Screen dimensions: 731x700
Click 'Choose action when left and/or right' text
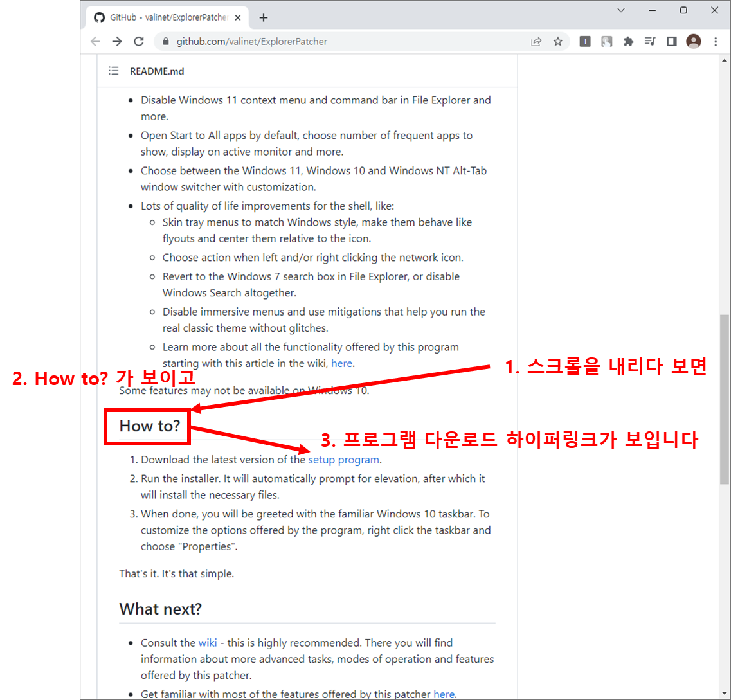point(313,258)
